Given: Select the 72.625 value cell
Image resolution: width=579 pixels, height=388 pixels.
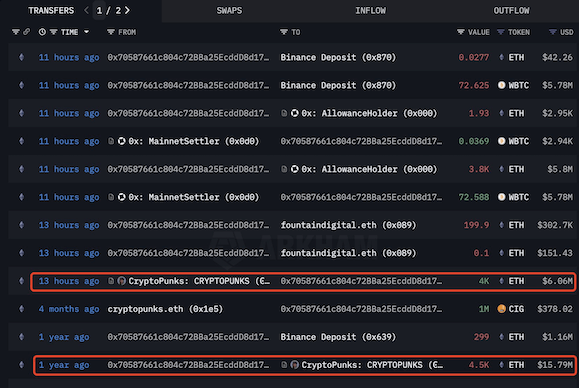Looking at the screenshot, I should (x=473, y=85).
